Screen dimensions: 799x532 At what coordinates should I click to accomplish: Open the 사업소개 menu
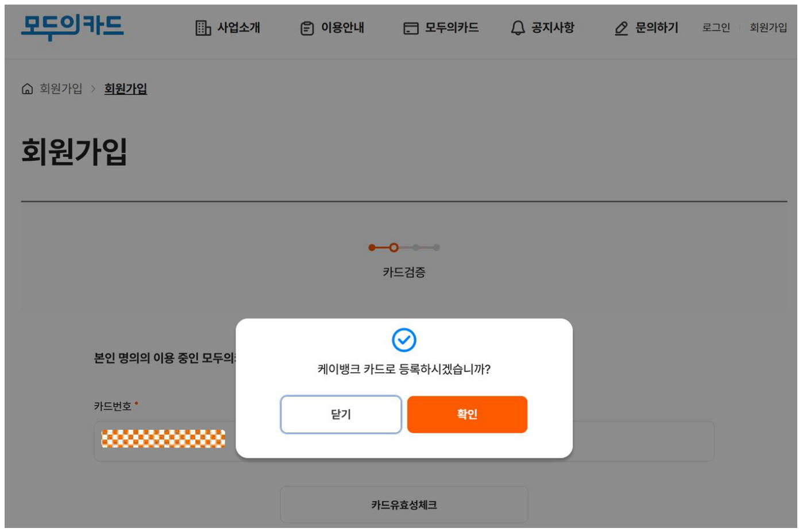pyautogui.click(x=238, y=28)
